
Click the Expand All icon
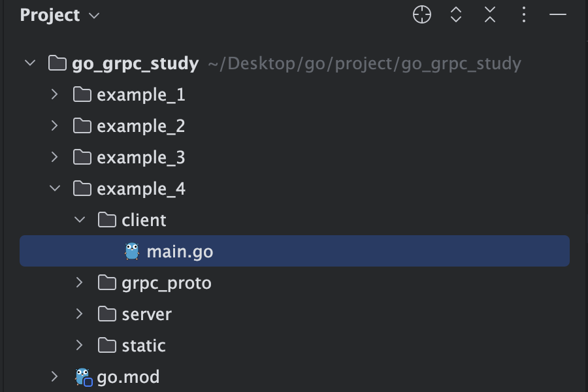point(455,14)
